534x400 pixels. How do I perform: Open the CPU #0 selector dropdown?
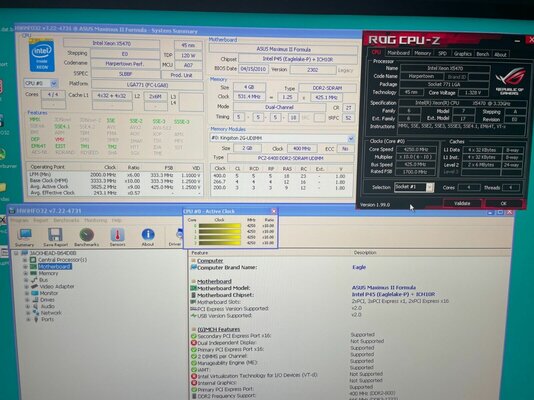pos(53,83)
